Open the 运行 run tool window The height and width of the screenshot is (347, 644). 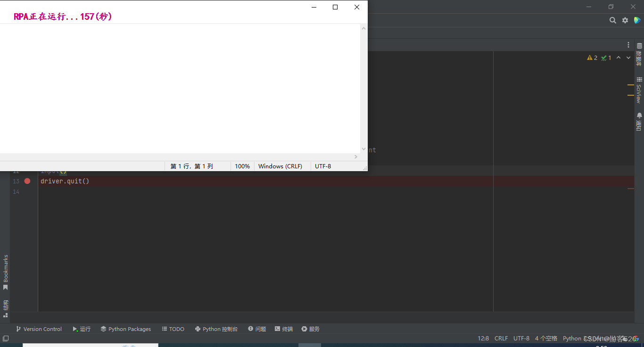point(82,329)
